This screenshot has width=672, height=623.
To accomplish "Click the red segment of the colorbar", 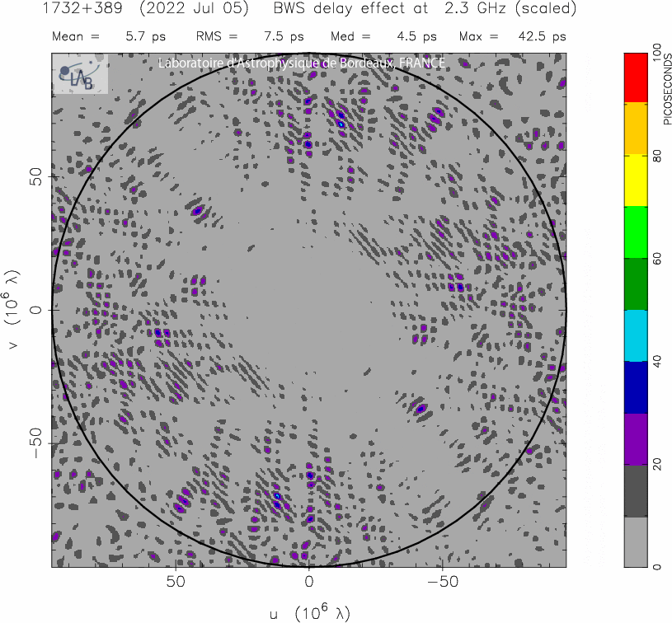I will click(635, 77).
